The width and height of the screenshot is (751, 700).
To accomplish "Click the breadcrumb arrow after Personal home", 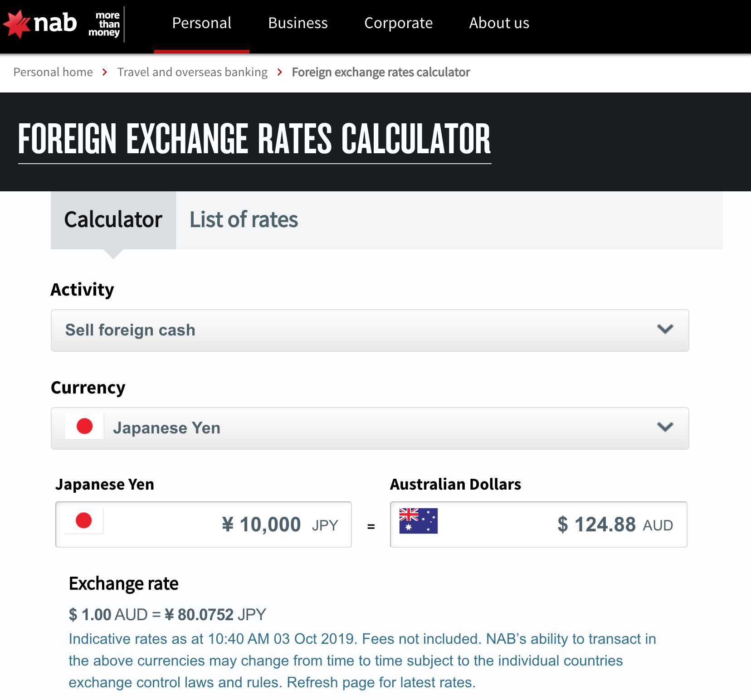I will [105, 72].
